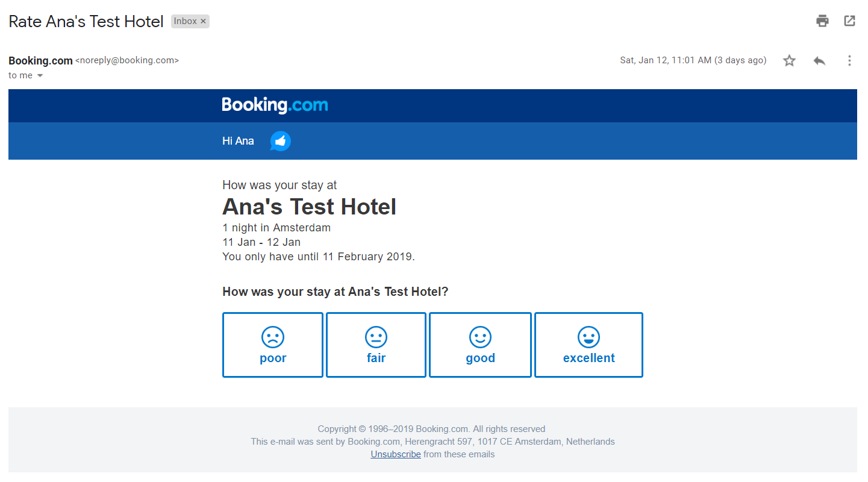This screenshot has width=868, height=482.
Task: Open email in new window icon
Action: click(849, 21)
